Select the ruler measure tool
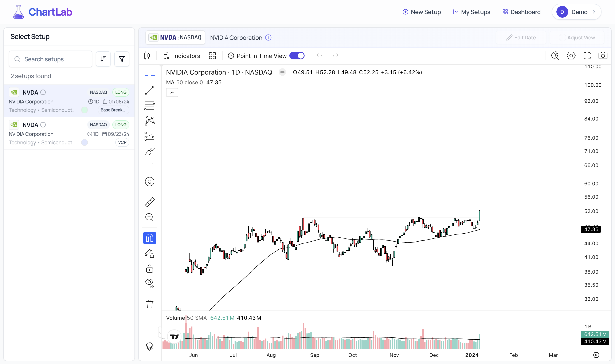This screenshot has height=364, width=615. point(149,202)
